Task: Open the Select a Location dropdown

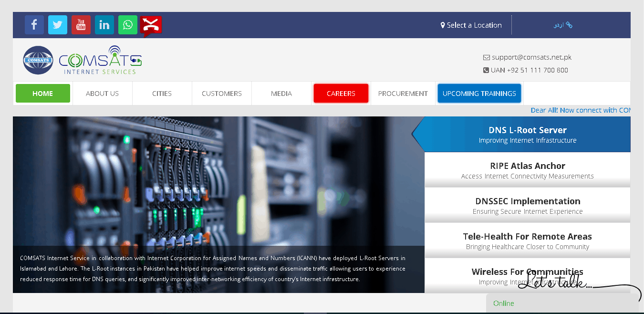Action: [x=471, y=25]
